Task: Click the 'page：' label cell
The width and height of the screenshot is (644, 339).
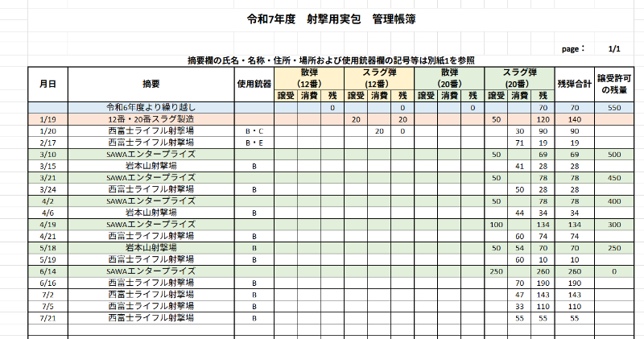Action: point(574,49)
